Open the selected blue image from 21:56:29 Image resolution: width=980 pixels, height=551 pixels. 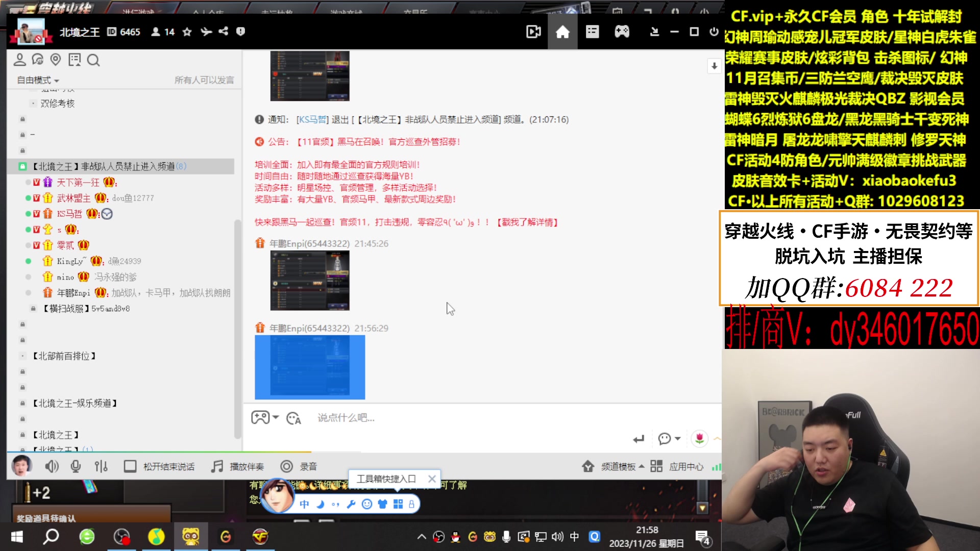(310, 367)
